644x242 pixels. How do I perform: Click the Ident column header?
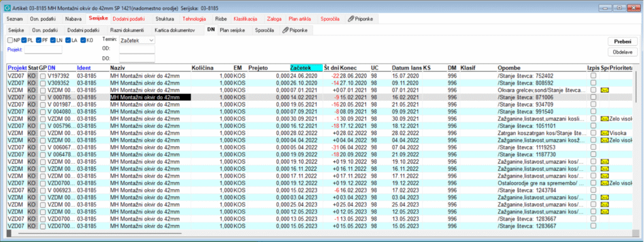click(84, 68)
